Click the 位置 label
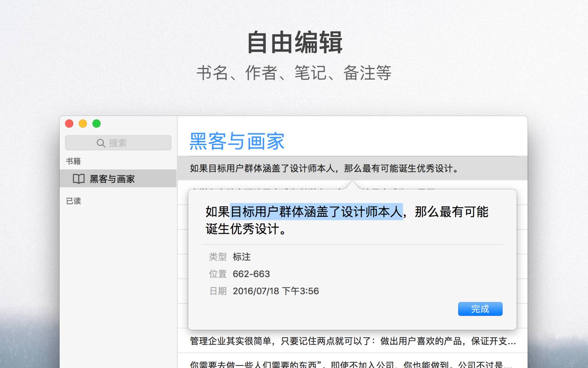Image resolution: width=588 pixels, height=368 pixels. pyautogui.click(x=218, y=274)
